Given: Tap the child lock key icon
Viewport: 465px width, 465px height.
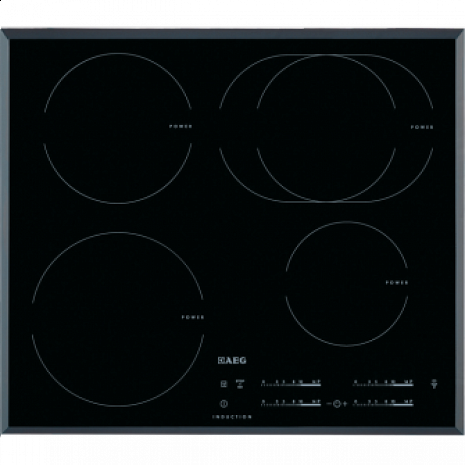Looking at the screenshot, I should [x=224, y=384].
